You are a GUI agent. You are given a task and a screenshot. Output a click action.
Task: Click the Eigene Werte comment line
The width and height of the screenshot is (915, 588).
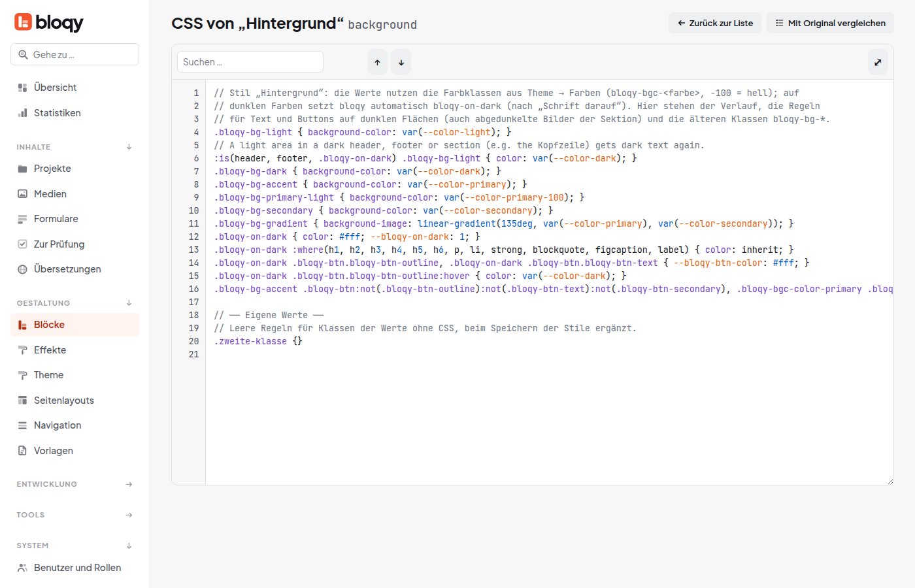point(269,315)
